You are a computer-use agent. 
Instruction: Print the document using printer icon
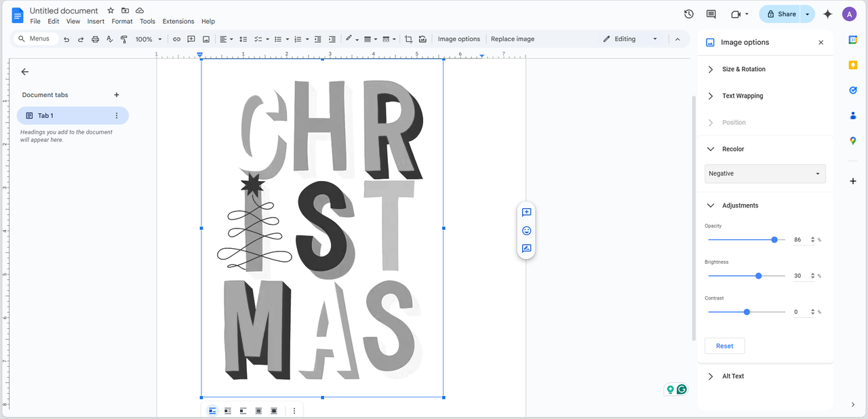pos(95,39)
